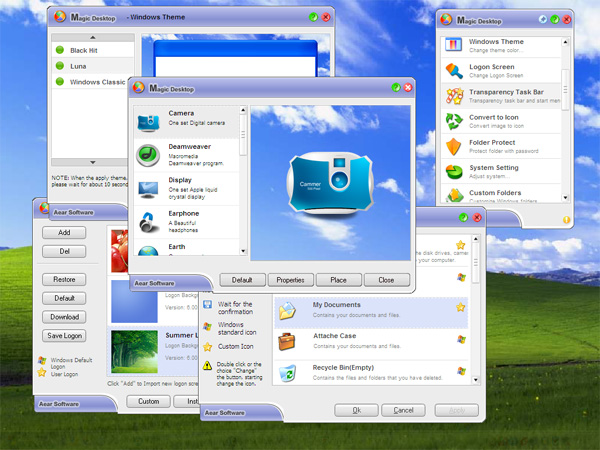Viewport: 600px width, 450px height.
Task: Click the camera preview image
Action: click(331, 183)
